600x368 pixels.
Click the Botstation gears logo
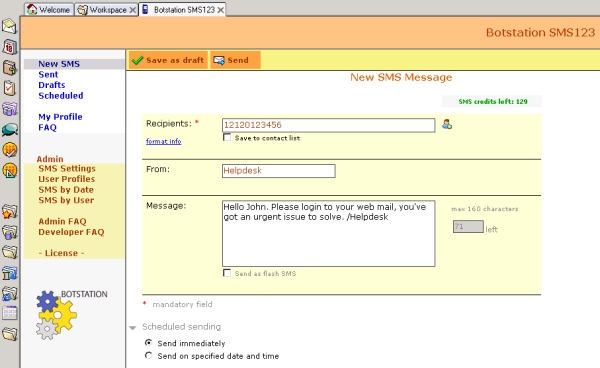56,315
